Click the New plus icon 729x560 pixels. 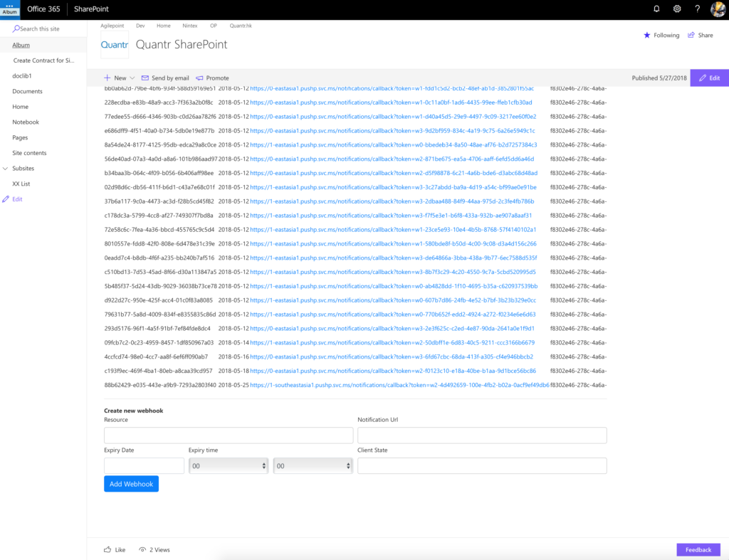[x=107, y=78]
